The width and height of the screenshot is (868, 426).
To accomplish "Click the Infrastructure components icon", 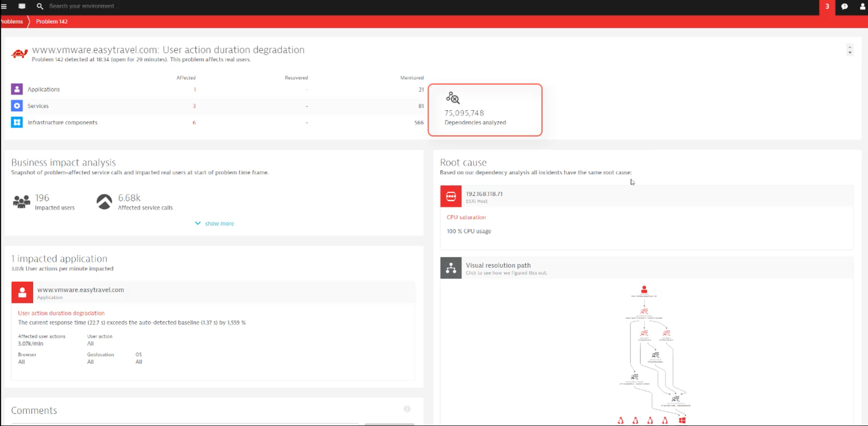I will pos(17,122).
